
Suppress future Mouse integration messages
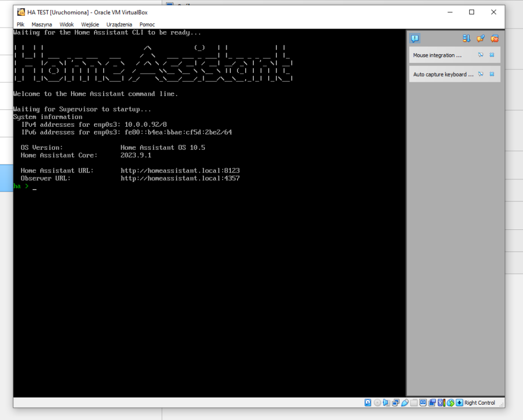[x=481, y=55]
